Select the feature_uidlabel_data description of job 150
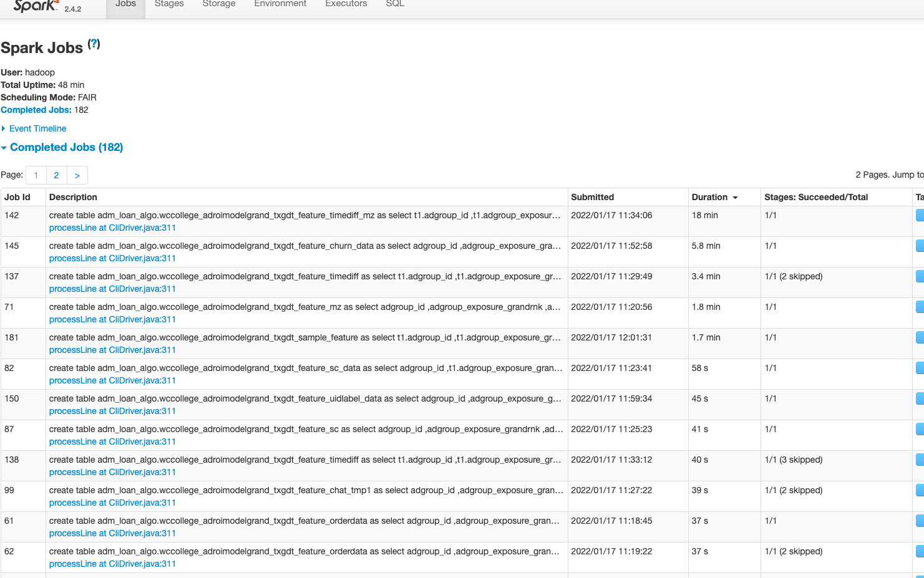Viewport: 924px width, 578px height. [x=305, y=398]
